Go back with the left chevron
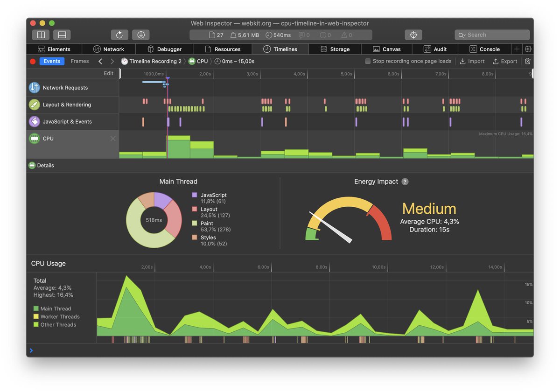560x392 pixels. tap(100, 61)
